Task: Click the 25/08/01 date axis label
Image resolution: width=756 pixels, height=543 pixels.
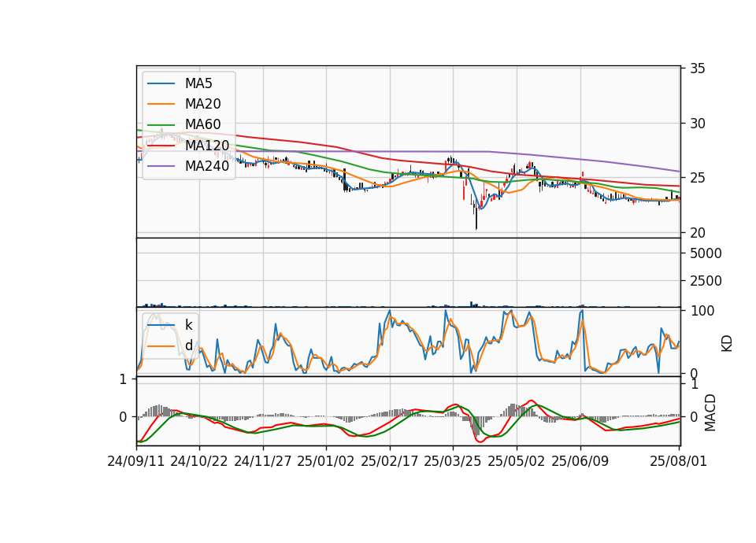Action: click(x=678, y=461)
